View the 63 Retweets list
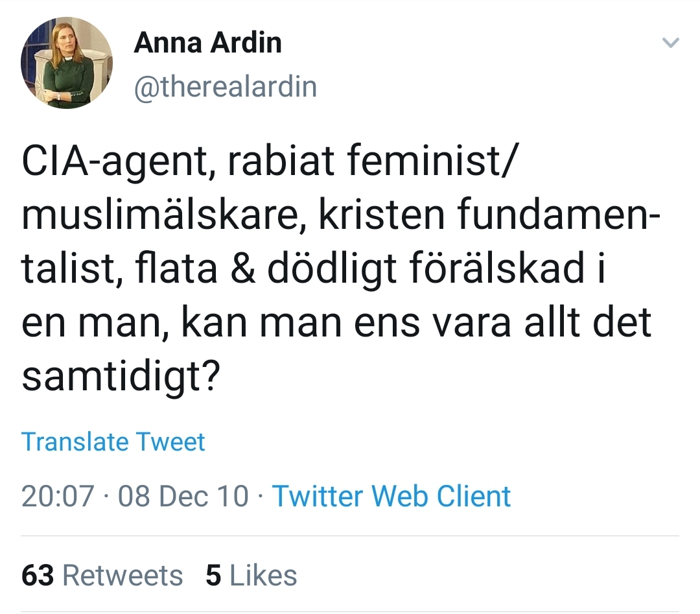The width and height of the screenshot is (700, 614). [x=102, y=575]
